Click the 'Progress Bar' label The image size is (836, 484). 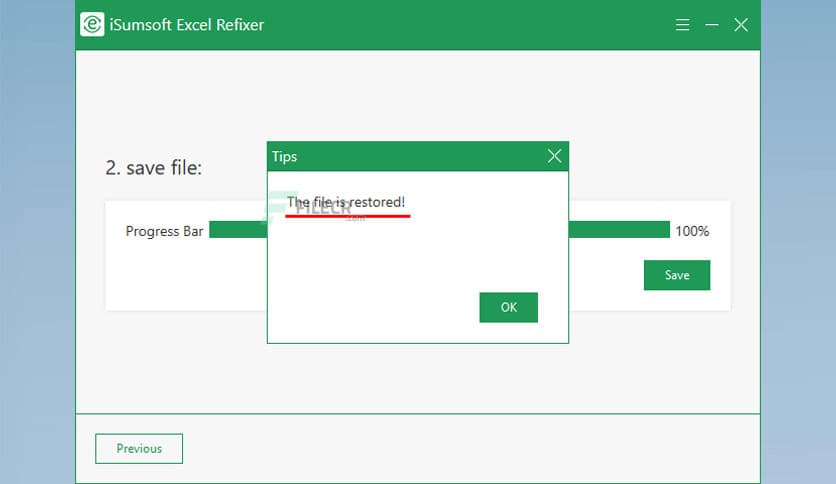coord(164,231)
